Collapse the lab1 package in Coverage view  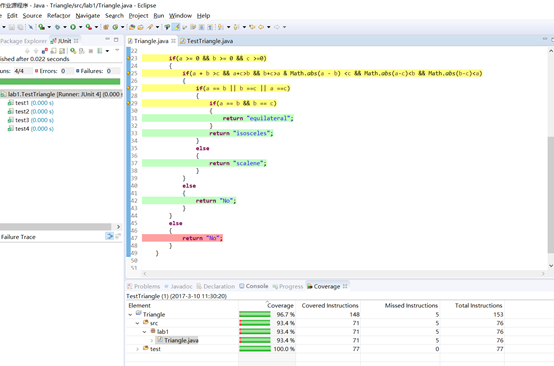145,332
